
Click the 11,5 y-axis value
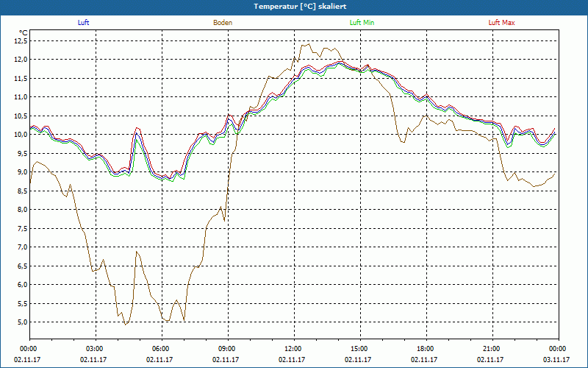coord(21,79)
